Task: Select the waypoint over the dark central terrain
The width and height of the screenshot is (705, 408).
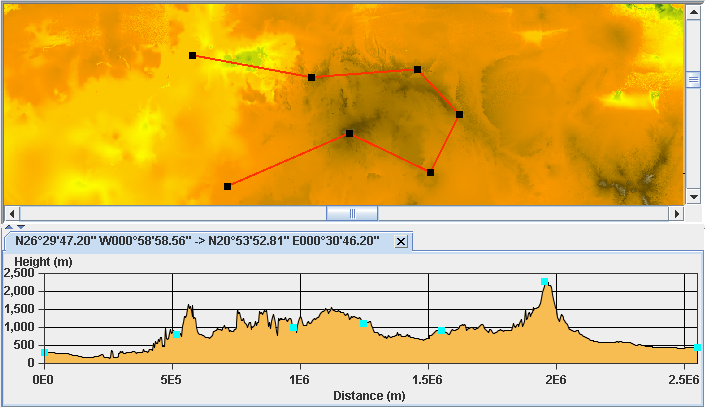Action: click(349, 133)
